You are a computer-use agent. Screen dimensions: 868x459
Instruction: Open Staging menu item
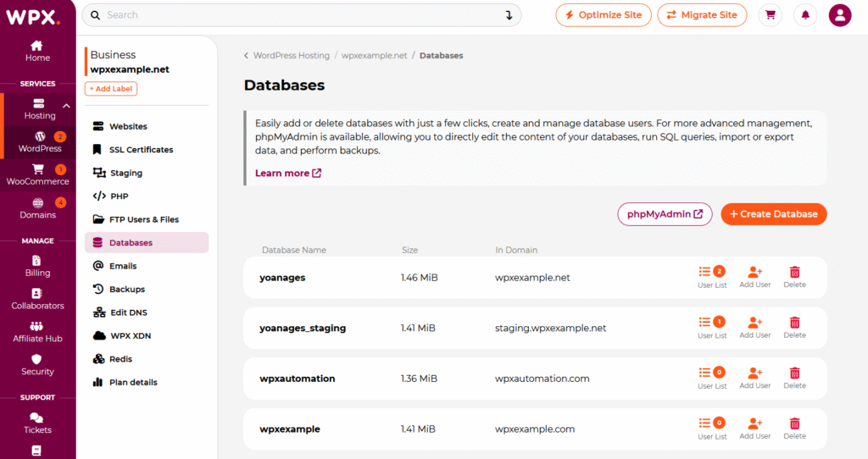(147, 173)
